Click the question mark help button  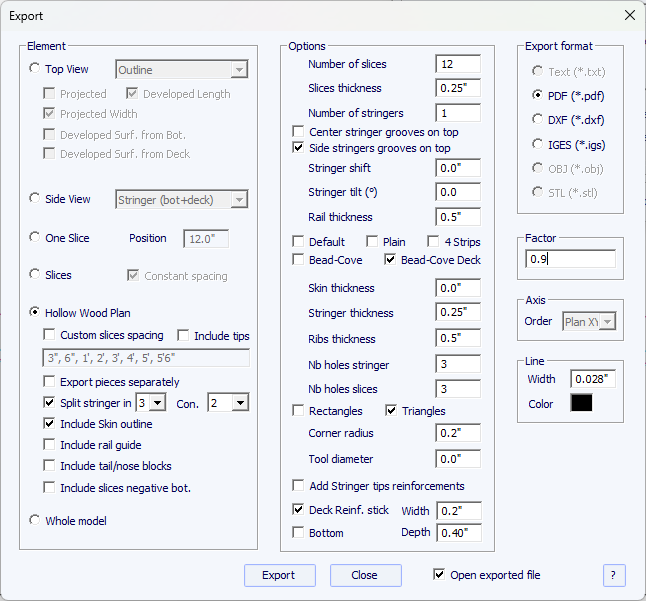[614, 575]
